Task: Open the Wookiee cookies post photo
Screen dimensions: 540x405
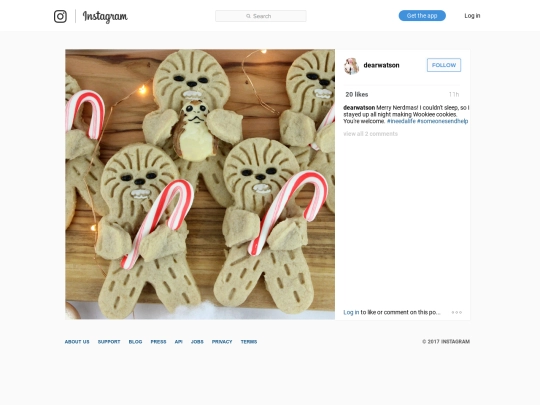Action: 200,184
